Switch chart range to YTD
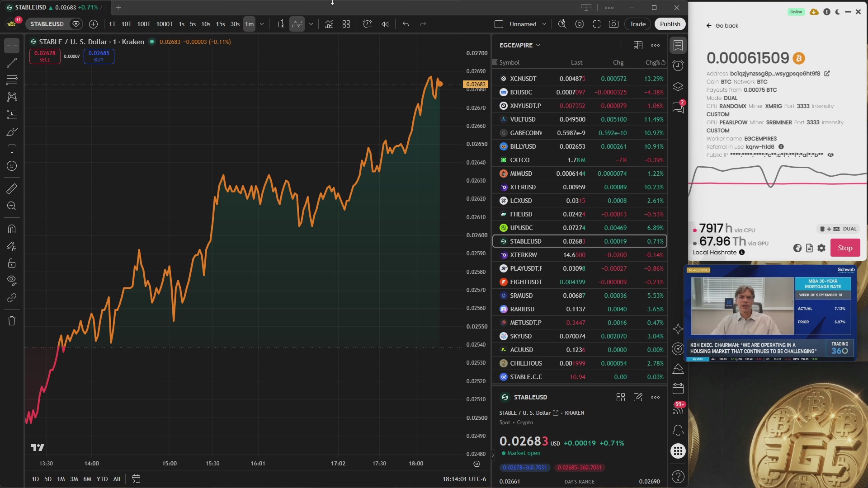868x488 pixels. pos(102,479)
